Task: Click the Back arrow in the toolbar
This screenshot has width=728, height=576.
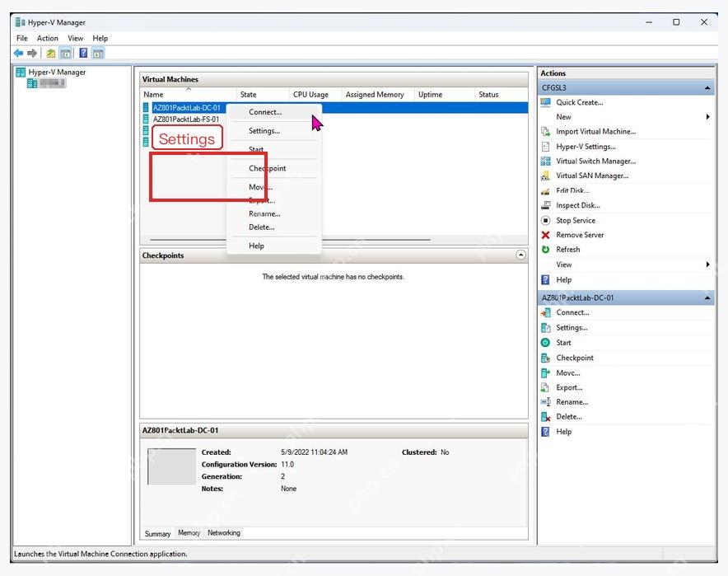Action: [19, 54]
